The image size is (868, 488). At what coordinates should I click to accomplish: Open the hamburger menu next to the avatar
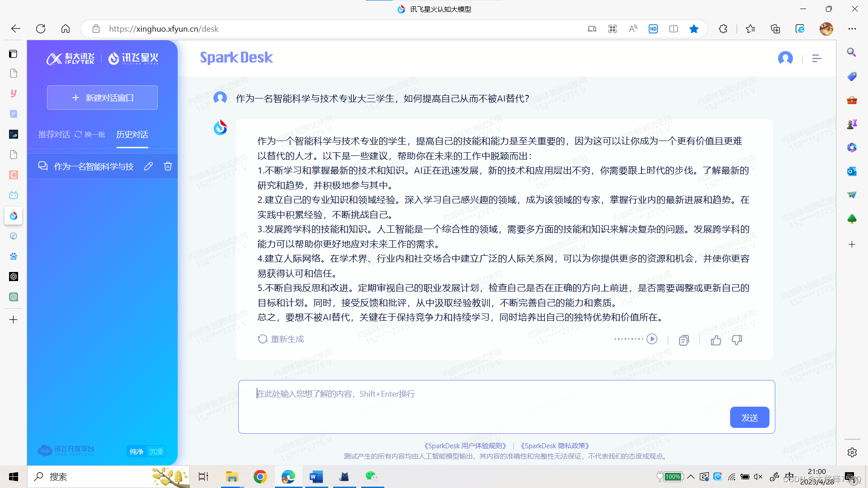816,58
